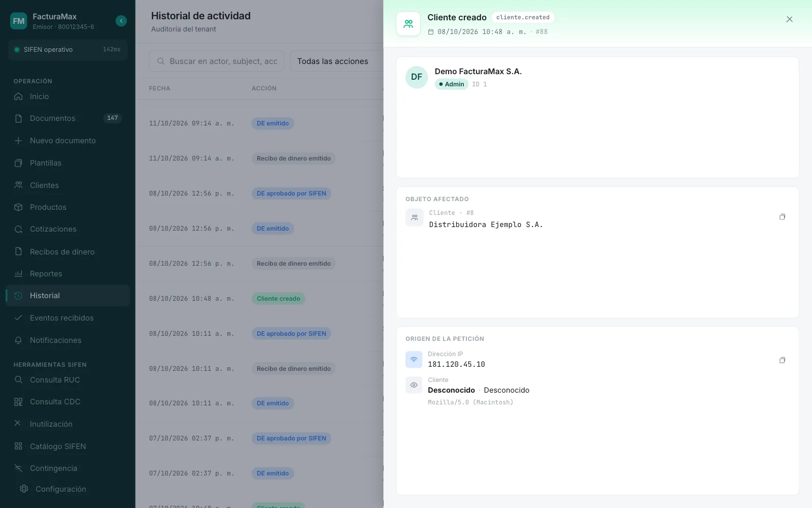Image resolution: width=812 pixels, height=508 pixels.
Task: Copy the IP address 181.120.45.10
Action: [782, 360]
